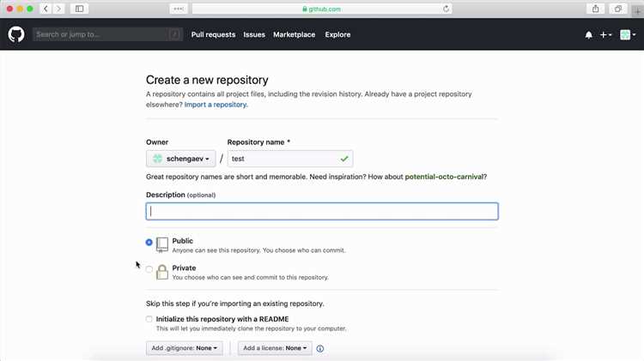Open the GitHub home logo
The height and width of the screenshot is (361, 644).
pyautogui.click(x=16, y=34)
